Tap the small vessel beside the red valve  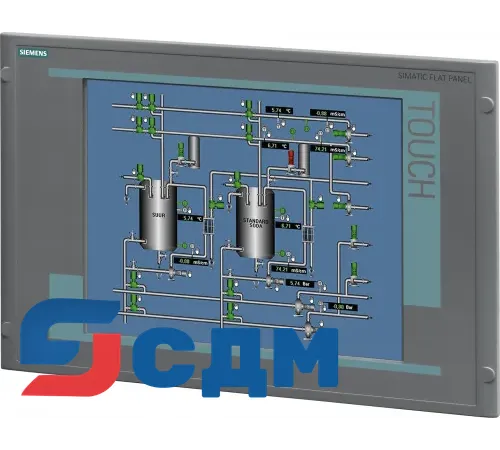click(x=304, y=160)
